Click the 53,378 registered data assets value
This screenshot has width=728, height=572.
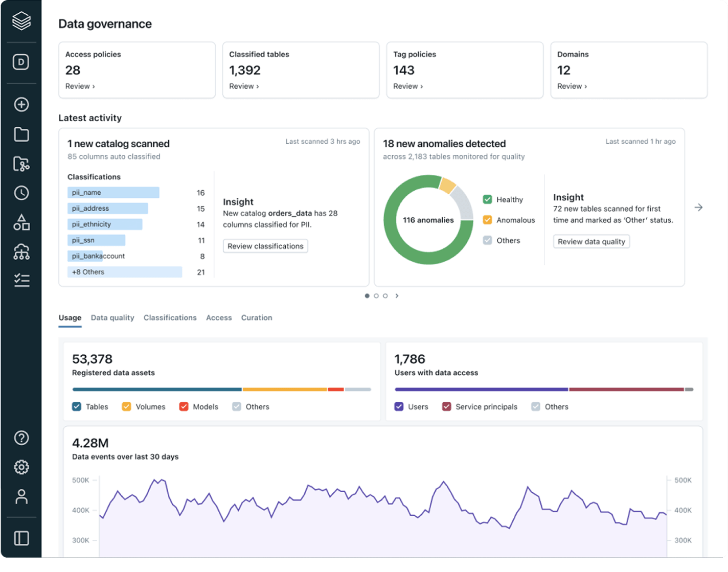pos(92,359)
